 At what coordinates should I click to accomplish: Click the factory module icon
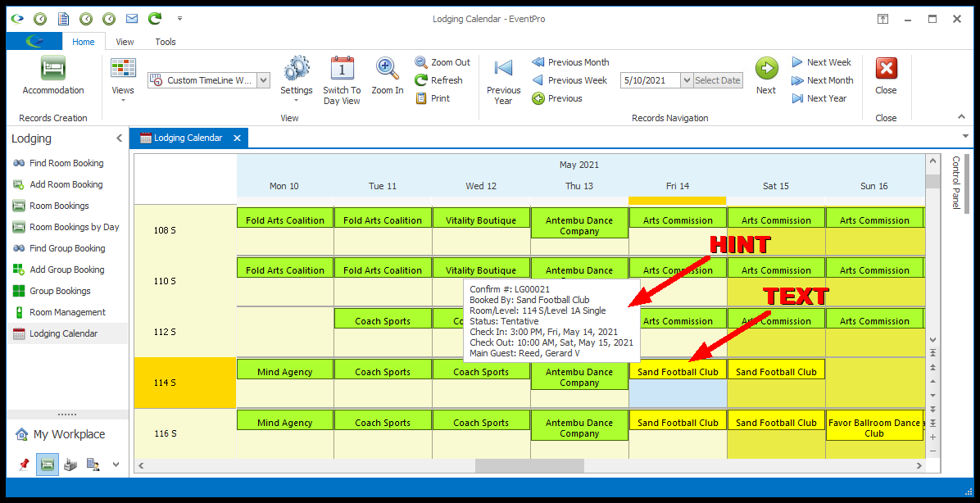click(x=70, y=464)
